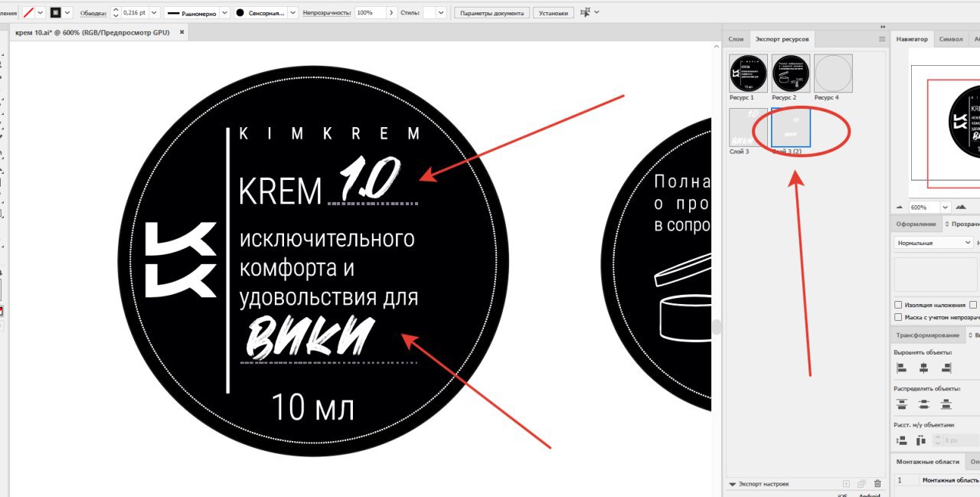Collapse the Экспорт настроек section triangle

pos(732,484)
